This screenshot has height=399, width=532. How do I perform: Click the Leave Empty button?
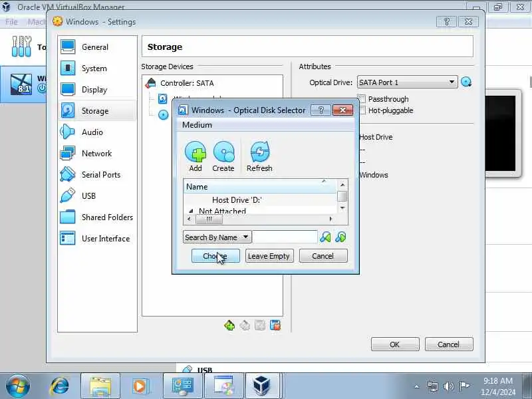point(269,256)
